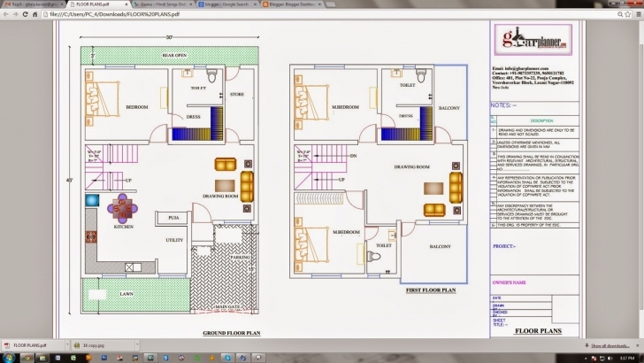Click the MAIN GATE label
Viewport: 644px width, 363px height.
[226, 306]
